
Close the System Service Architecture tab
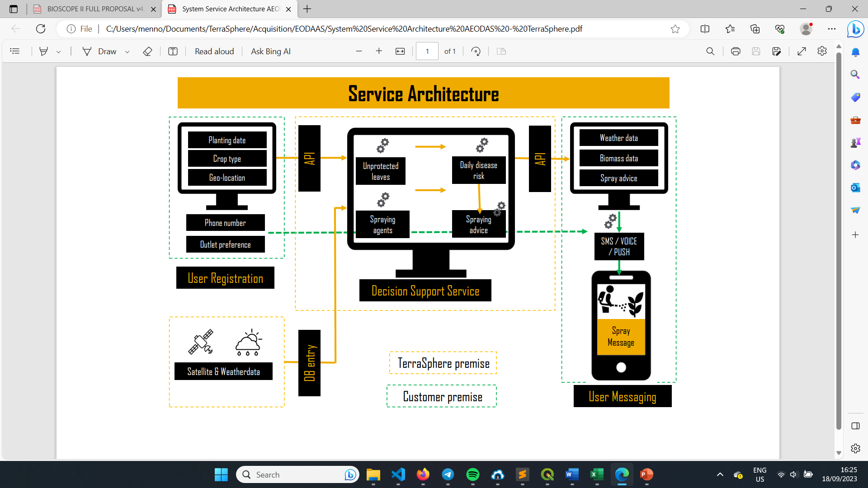[288, 9]
